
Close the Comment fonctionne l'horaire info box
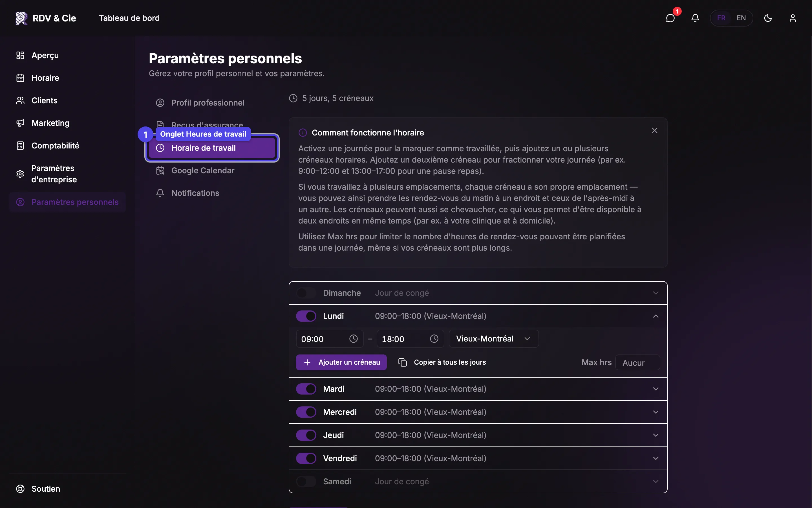click(655, 130)
